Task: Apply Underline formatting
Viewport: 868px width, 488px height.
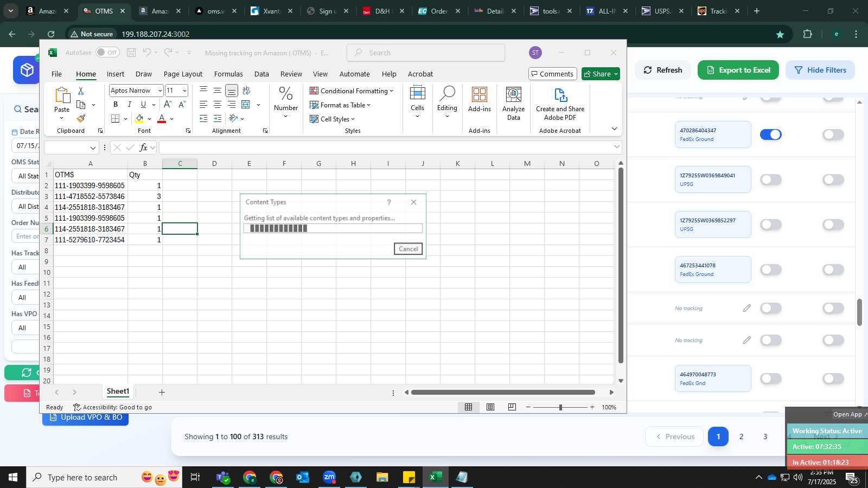Action: 143,105
